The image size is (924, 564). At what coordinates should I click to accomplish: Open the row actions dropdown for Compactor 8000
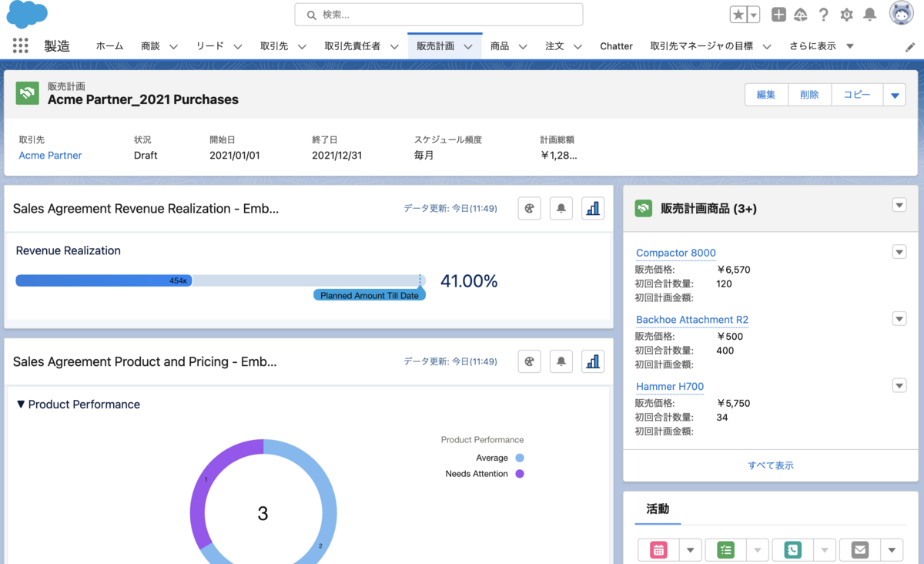coord(899,251)
